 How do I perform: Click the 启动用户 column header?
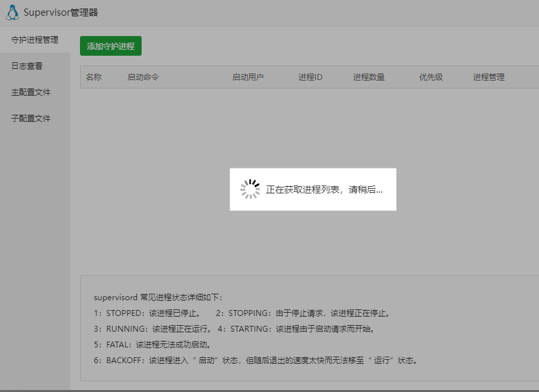[248, 77]
